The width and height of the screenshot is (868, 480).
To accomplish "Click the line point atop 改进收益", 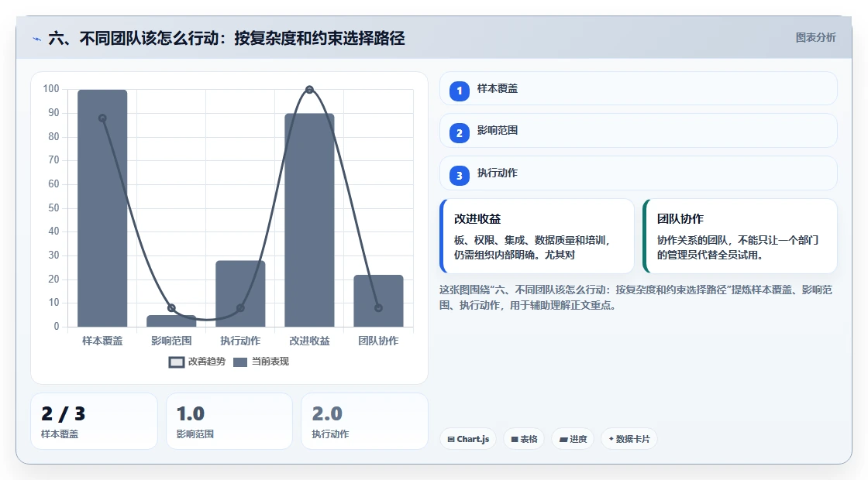I will [x=309, y=90].
